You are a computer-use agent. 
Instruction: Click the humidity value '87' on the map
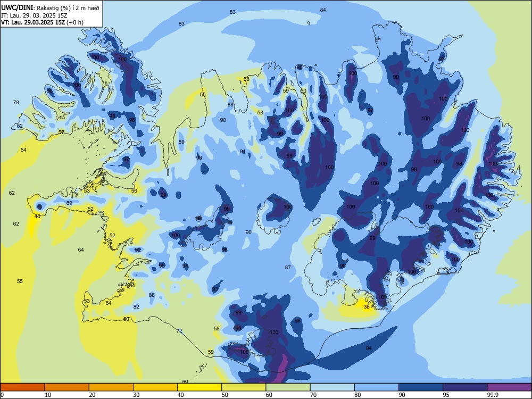(288, 268)
